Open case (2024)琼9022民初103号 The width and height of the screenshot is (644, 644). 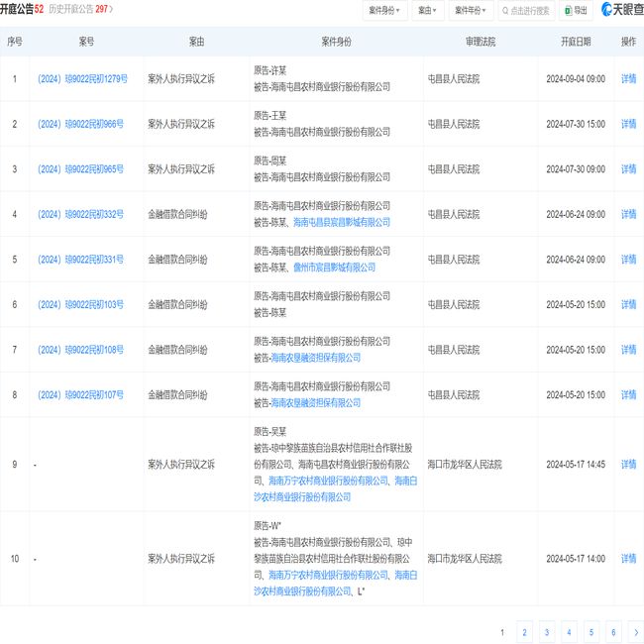[80, 305]
